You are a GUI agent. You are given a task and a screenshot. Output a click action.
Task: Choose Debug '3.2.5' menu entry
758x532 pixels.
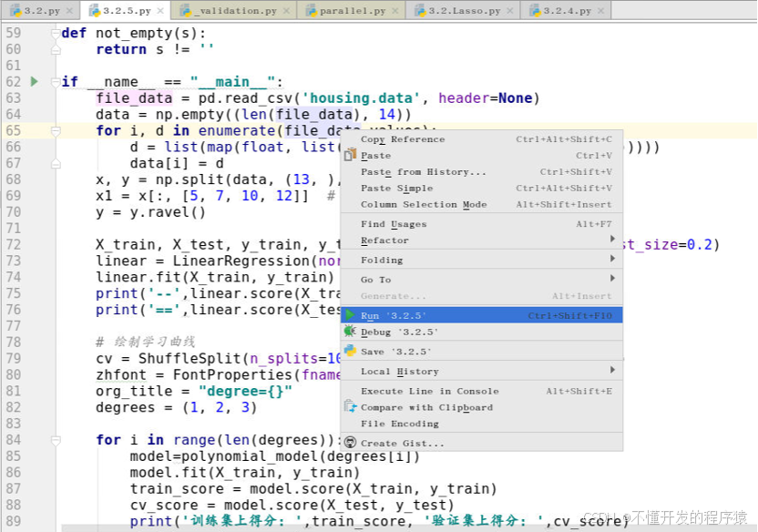click(481, 332)
